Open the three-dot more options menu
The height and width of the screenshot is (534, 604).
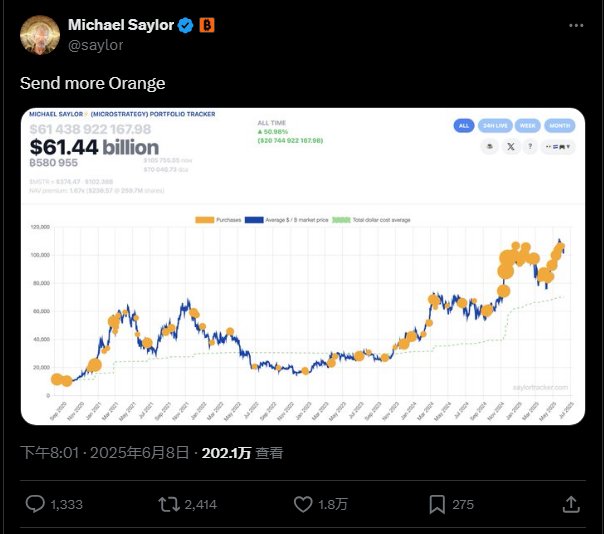pos(576,25)
